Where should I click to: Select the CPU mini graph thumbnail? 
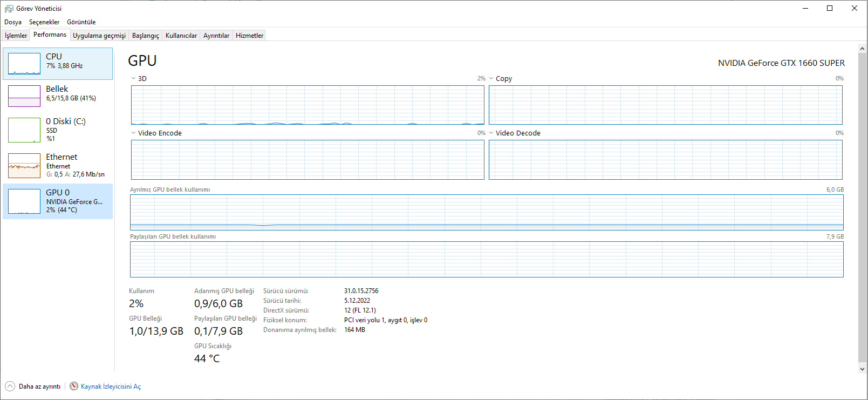point(24,64)
